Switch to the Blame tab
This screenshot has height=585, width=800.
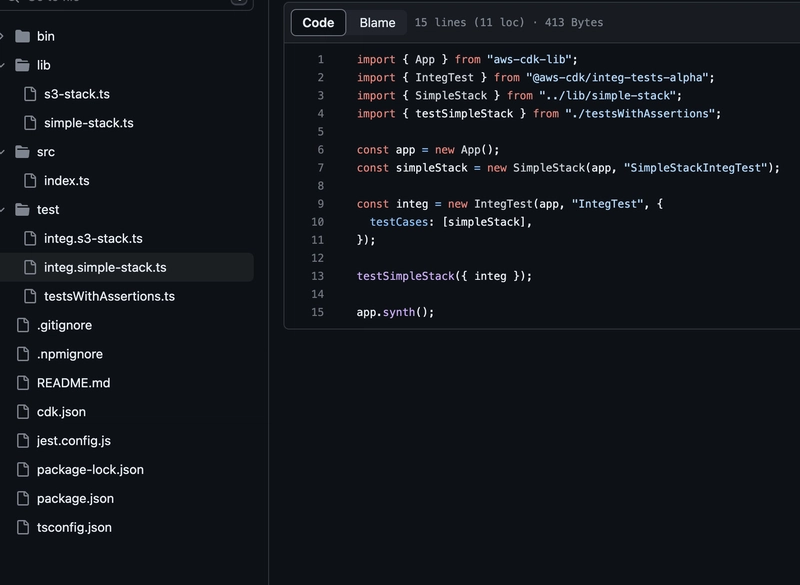tap(377, 22)
